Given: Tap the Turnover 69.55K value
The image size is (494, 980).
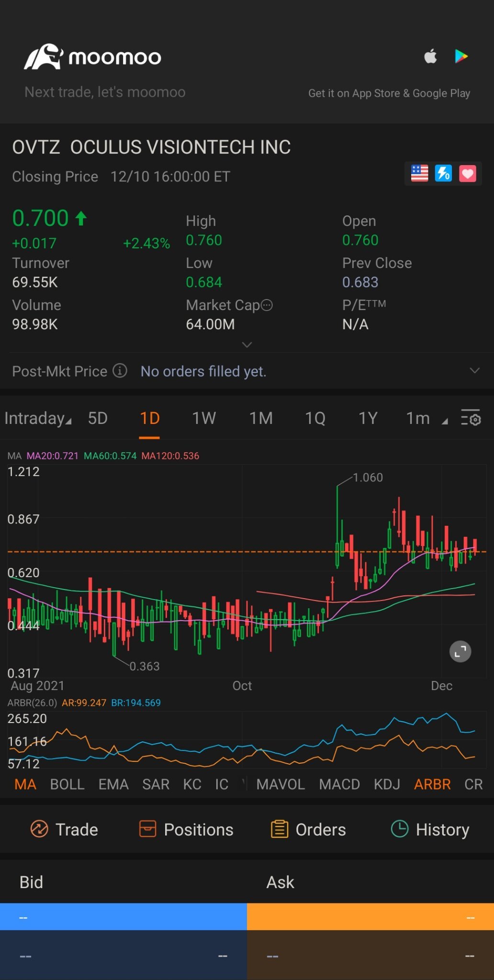Looking at the screenshot, I should [35, 282].
